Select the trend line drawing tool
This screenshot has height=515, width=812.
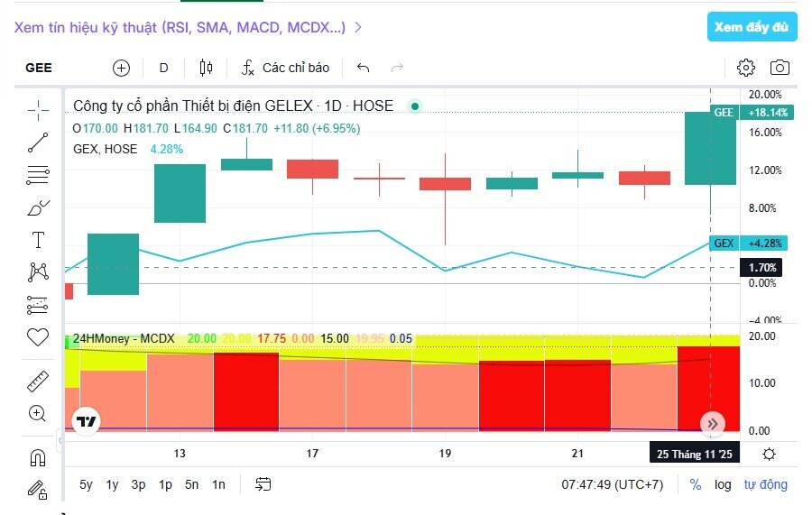pos(38,143)
